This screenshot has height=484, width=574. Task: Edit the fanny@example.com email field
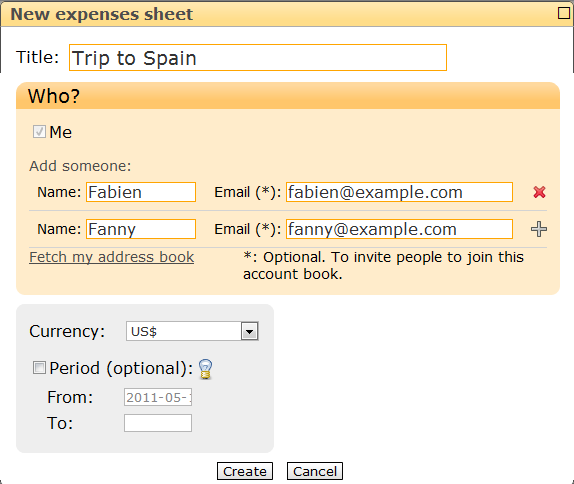[x=399, y=229]
